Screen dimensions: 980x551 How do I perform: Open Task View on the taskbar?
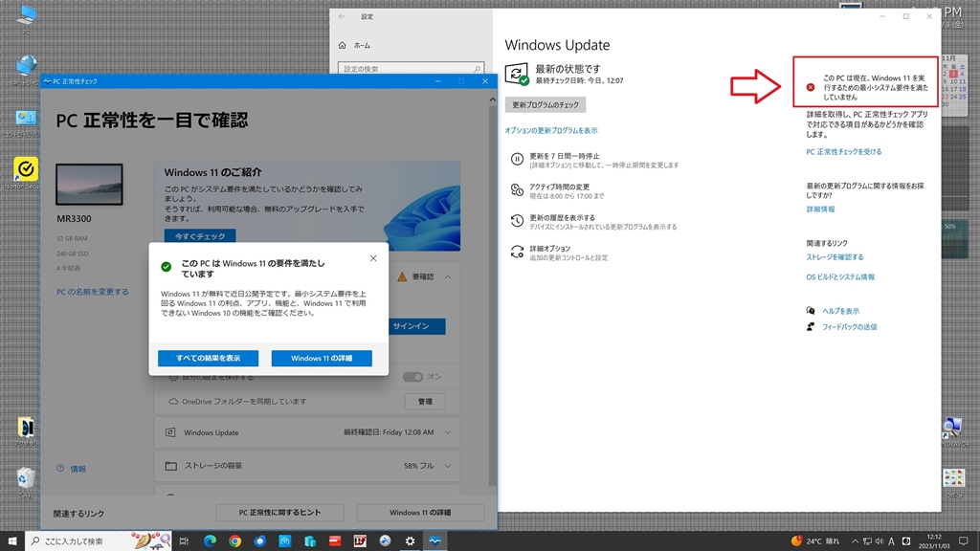(184, 541)
